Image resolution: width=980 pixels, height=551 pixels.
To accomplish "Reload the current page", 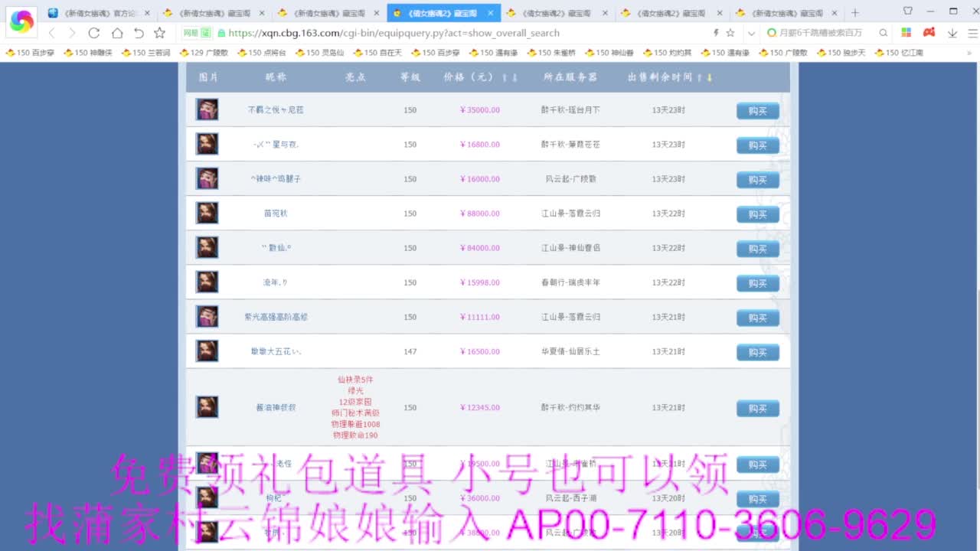I will [x=94, y=33].
